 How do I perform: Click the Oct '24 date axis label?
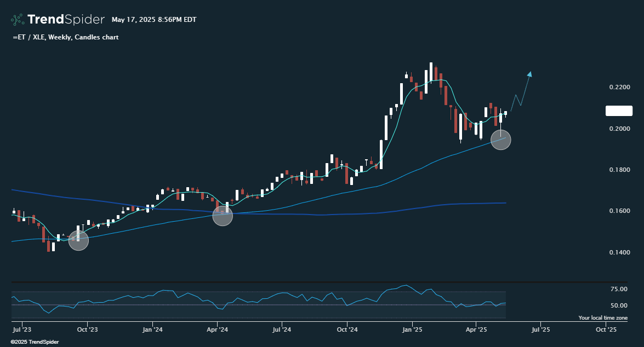[347, 329]
